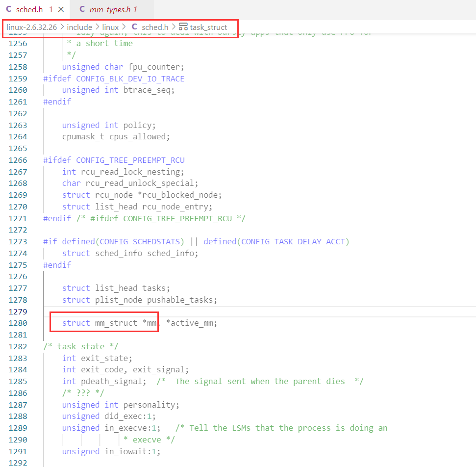Switch to the mm_types.h tab

pos(112,9)
